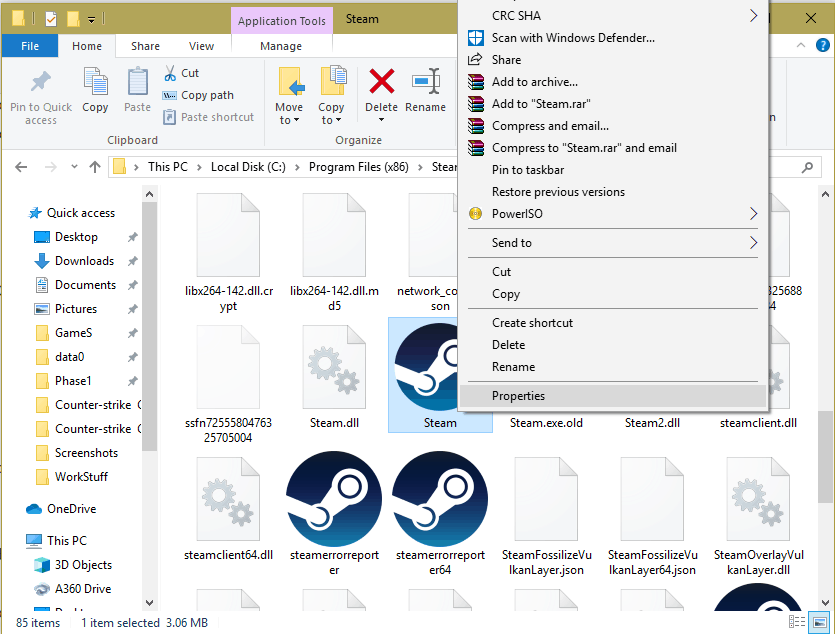Image resolution: width=835 pixels, height=634 pixels.
Task: Open Quick Access Toolbar customize dropdown
Action: tap(92, 20)
